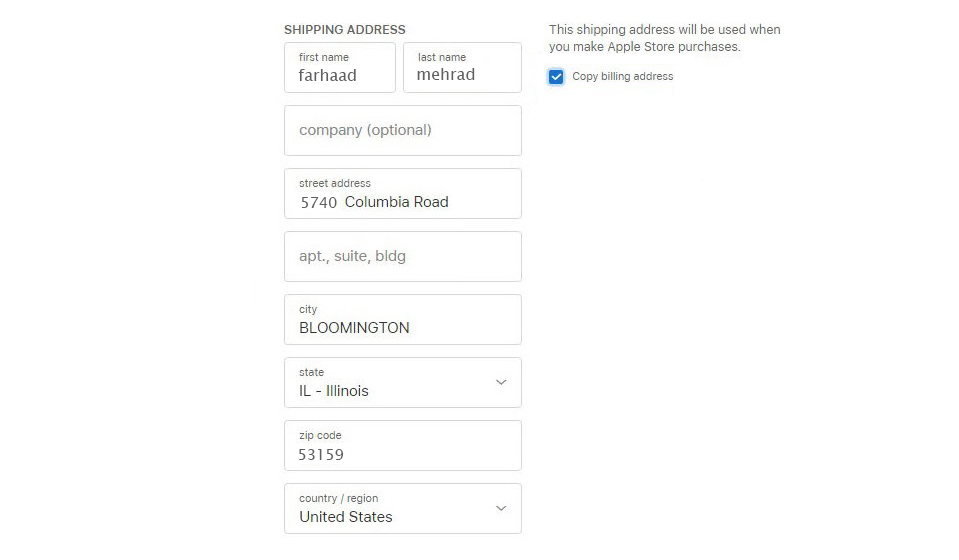Screen dimensions: 959x560
Task: Open the 'IL - Illinois' state selector
Action: pos(403,383)
